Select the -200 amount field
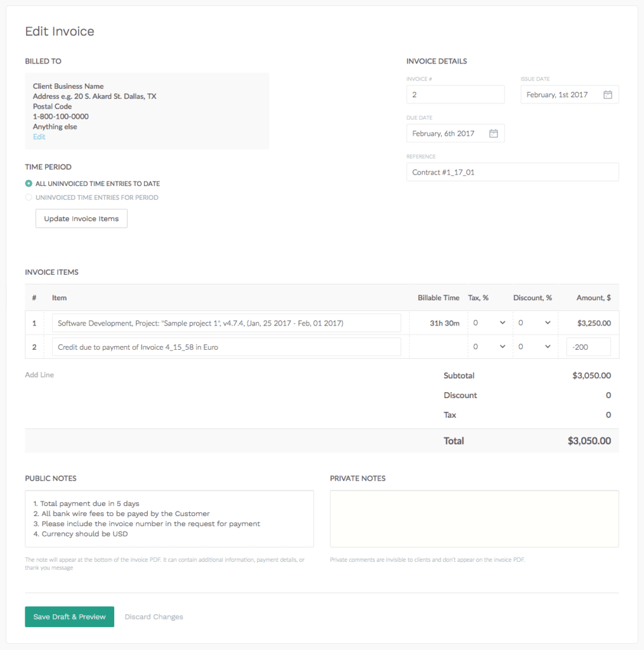Screen dimensions: 644x650 point(588,347)
